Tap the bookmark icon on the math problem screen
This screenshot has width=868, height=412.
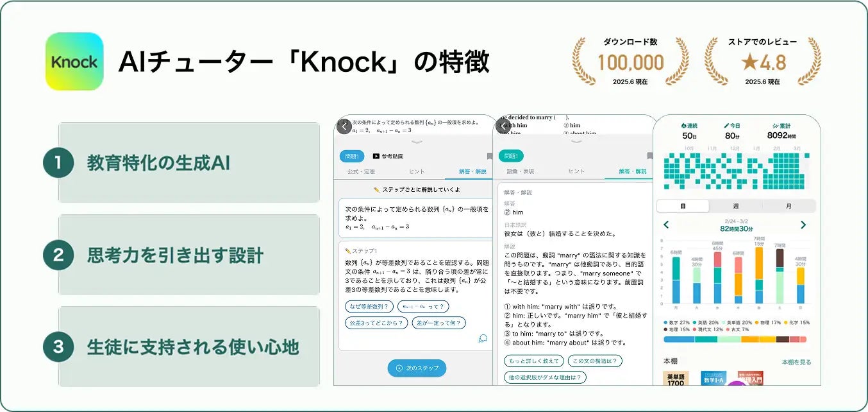pyautogui.click(x=489, y=156)
